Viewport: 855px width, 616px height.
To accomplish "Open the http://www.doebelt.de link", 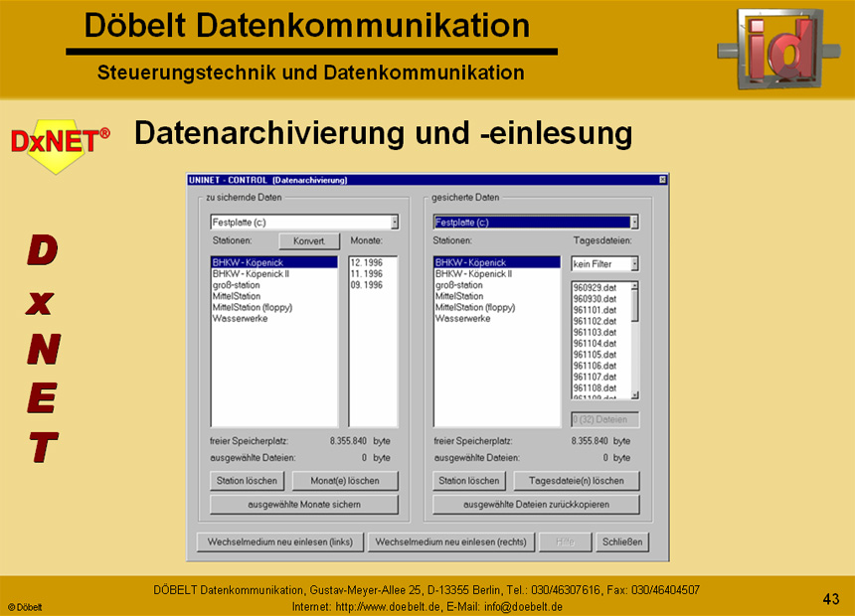I will pyautogui.click(x=387, y=607).
